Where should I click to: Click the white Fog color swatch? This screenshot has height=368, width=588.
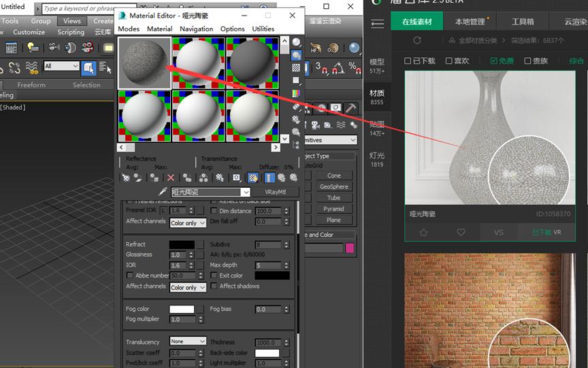click(182, 310)
